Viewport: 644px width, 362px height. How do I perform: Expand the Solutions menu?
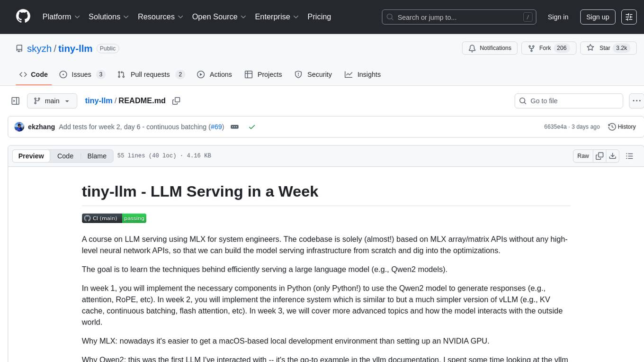(109, 17)
